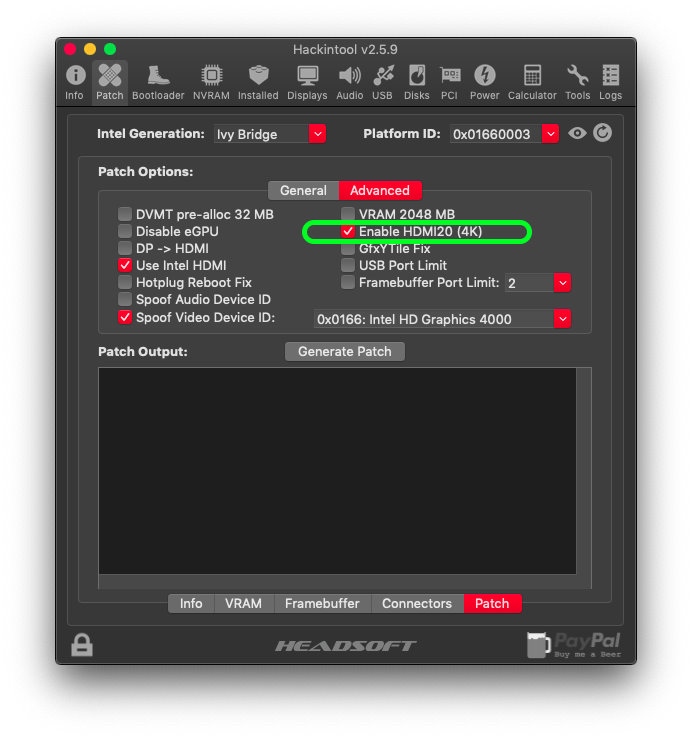Enable DP -> HDMI option
692x738 pixels.
(x=125, y=248)
